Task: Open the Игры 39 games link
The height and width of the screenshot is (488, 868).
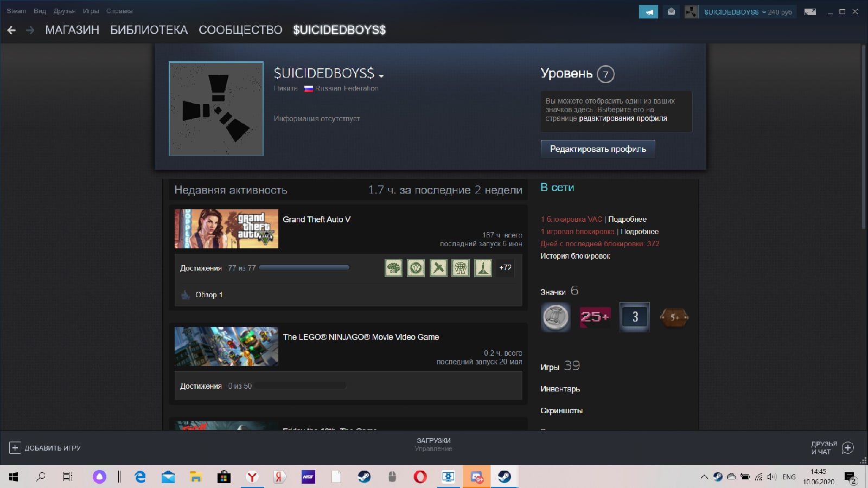Action: point(560,366)
